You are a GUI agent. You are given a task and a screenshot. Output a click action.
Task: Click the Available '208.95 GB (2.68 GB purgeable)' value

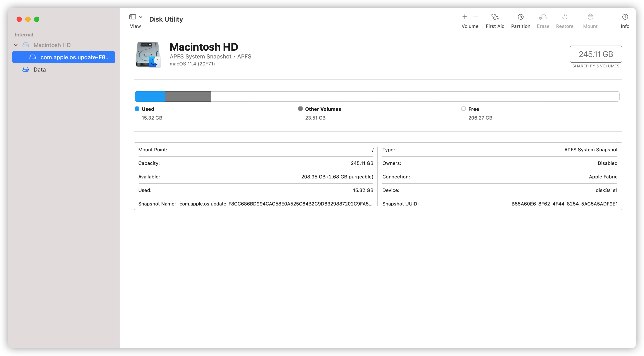(337, 177)
